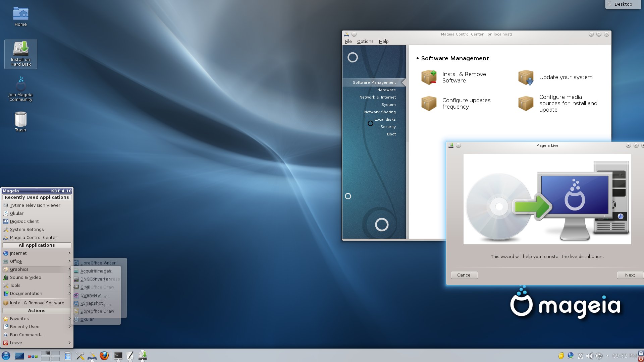644x362 pixels.
Task: Open the Konsole terminal taskbar icon
Action: pos(118,356)
